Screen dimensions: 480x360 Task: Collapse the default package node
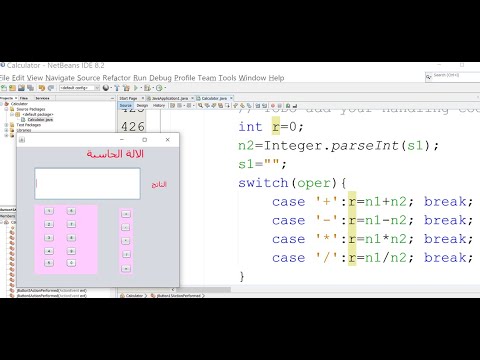(x=12, y=114)
